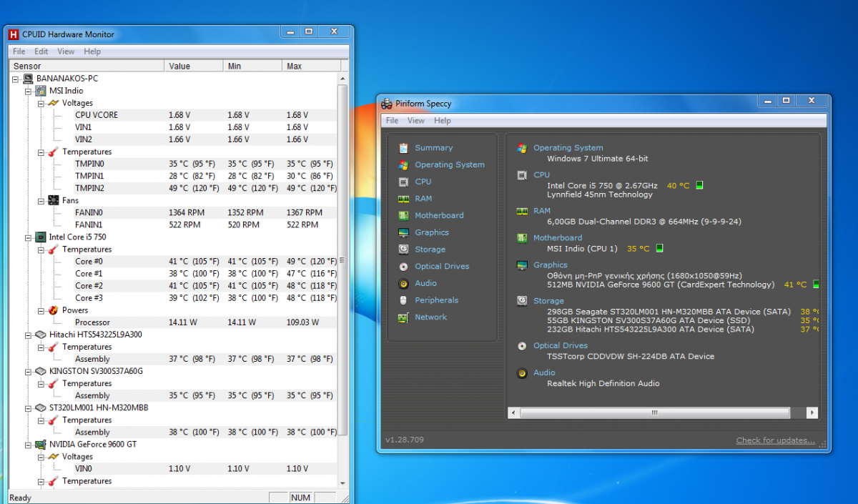Collapse the ST320LM001 HN-M320MBB node

29,407
